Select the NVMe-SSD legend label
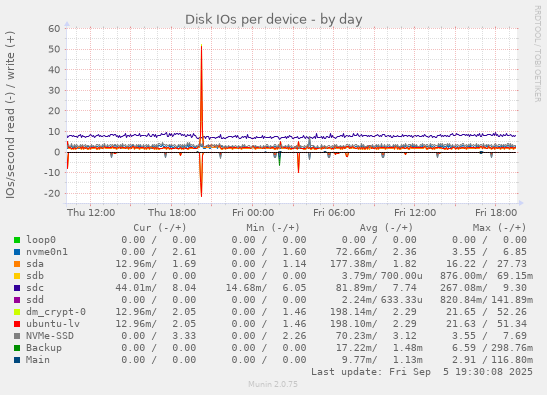 (50, 336)
